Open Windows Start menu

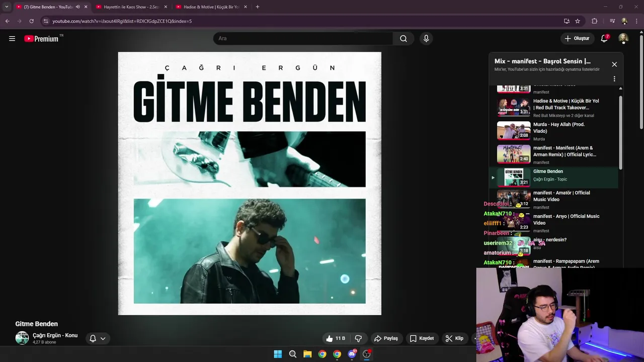pos(278,354)
